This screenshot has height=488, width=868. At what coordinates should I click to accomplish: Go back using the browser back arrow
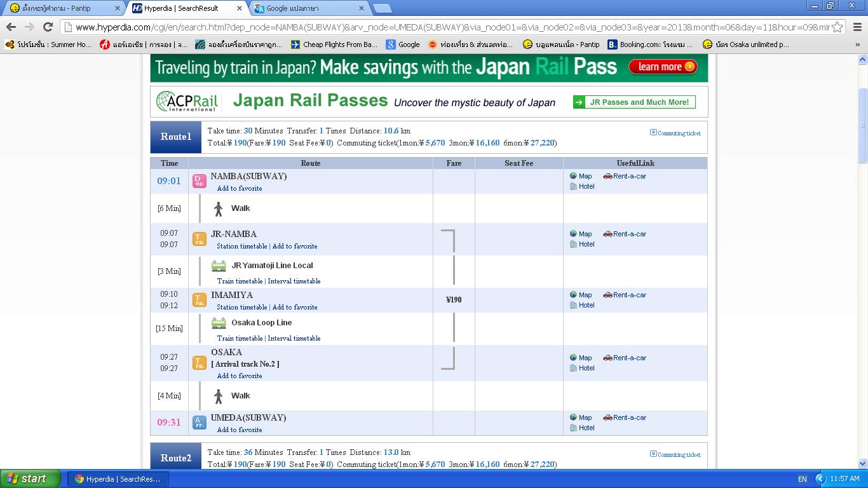click(11, 27)
